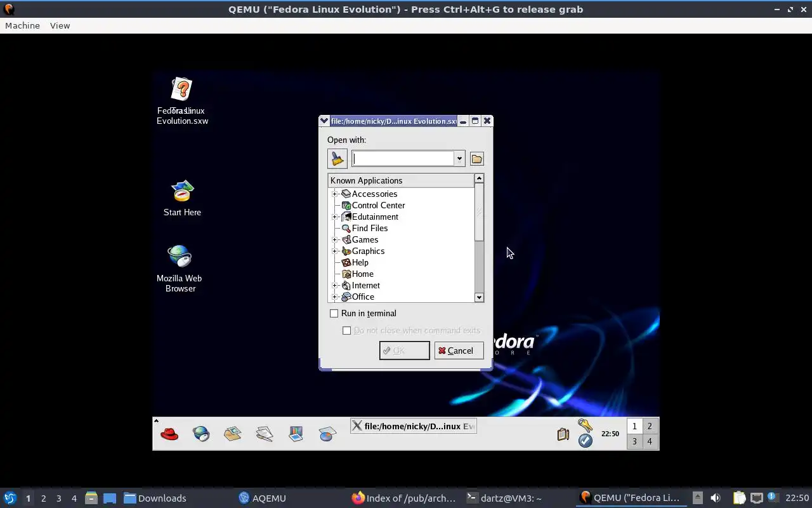Switch to host workspace 2
Screen dimensions: 812x508
coord(43,498)
